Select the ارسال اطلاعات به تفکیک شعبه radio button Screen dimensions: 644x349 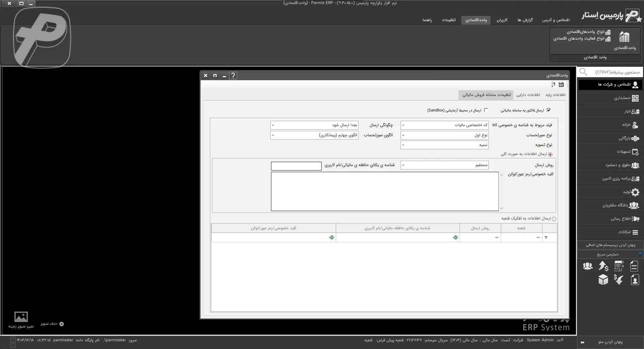coord(554,219)
